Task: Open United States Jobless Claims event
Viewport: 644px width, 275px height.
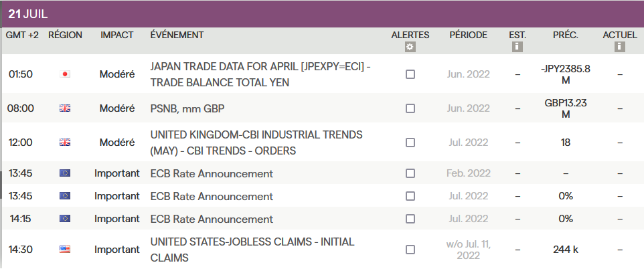Action: click(x=252, y=250)
